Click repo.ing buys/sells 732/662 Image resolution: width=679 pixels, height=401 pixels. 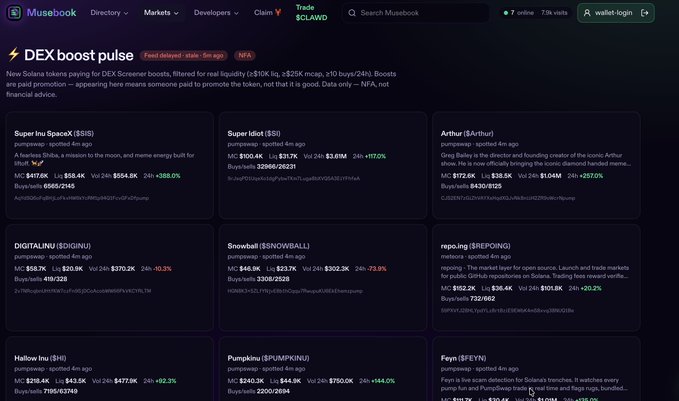click(482, 299)
